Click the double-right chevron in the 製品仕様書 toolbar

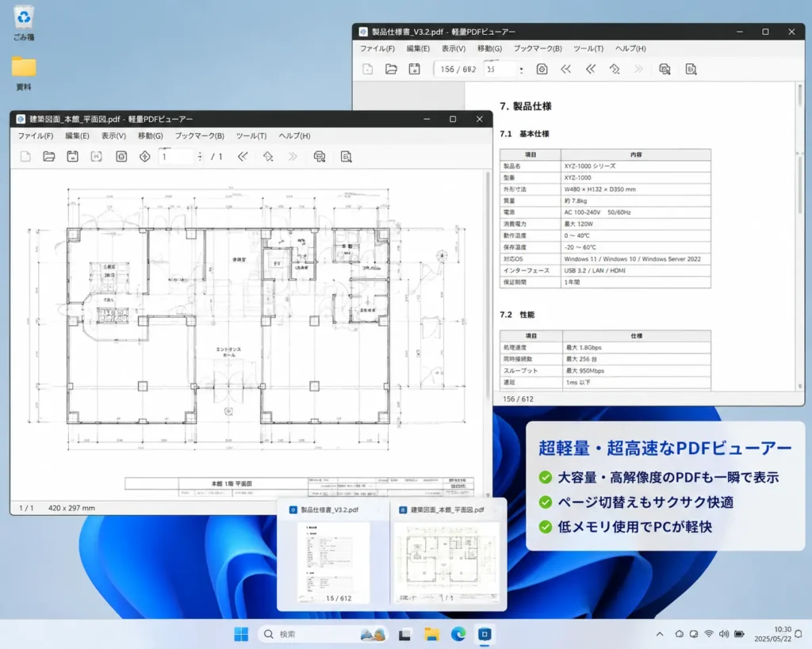[x=638, y=69]
